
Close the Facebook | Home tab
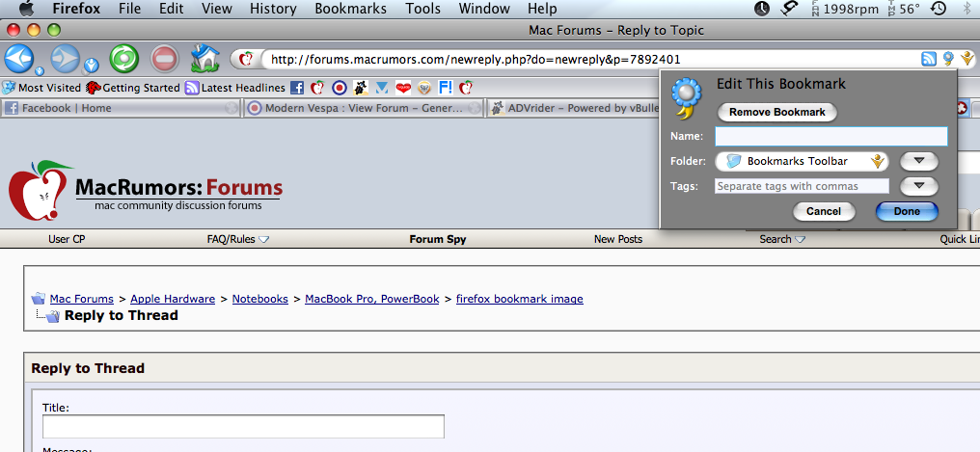231,108
